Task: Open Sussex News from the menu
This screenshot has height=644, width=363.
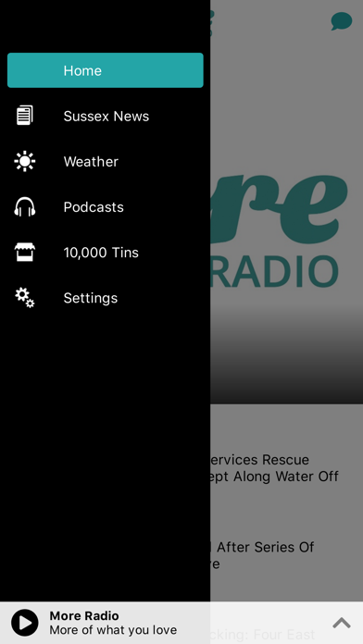Action: click(106, 117)
